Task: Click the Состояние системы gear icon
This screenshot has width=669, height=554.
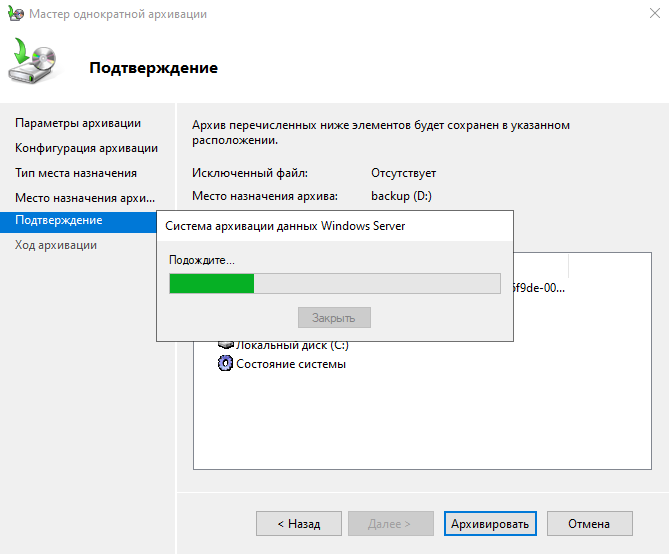Action: pyautogui.click(x=225, y=364)
